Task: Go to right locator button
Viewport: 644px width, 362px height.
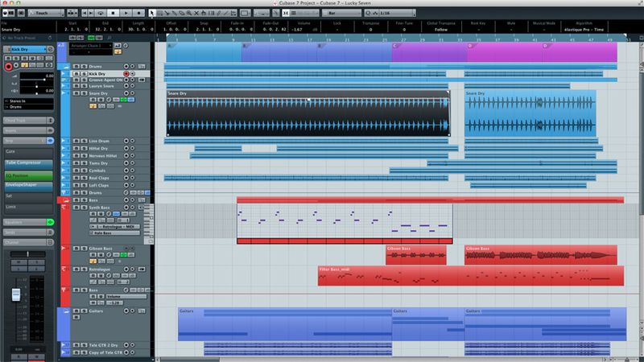Action: (91, 13)
